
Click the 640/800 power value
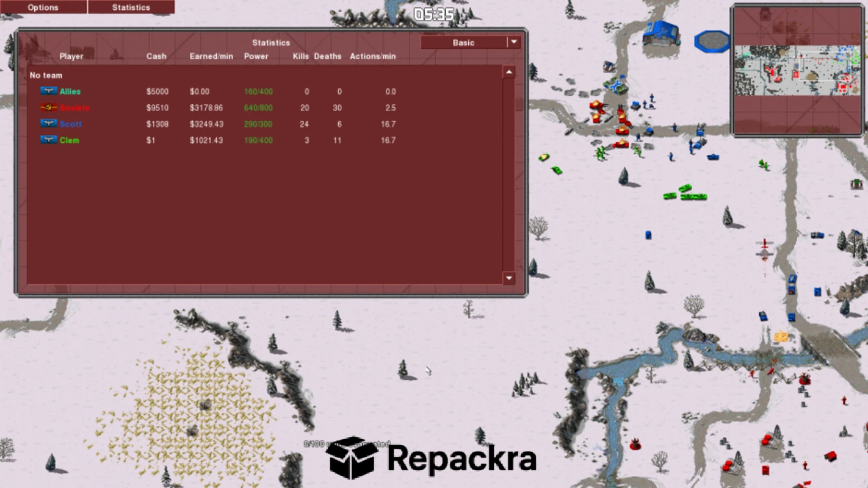[x=259, y=108]
